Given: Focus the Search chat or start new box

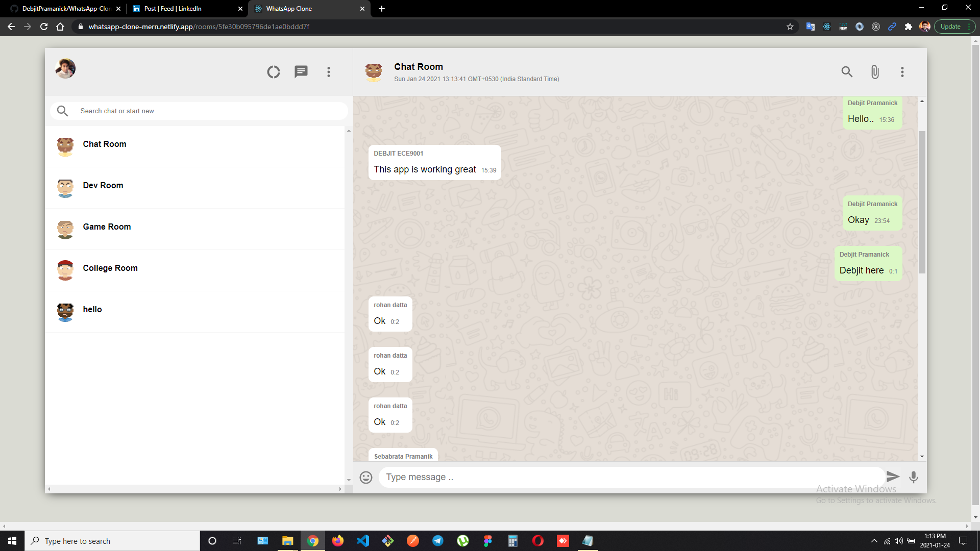Looking at the screenshot, I should pyautogui.click(x=209, y=111).
